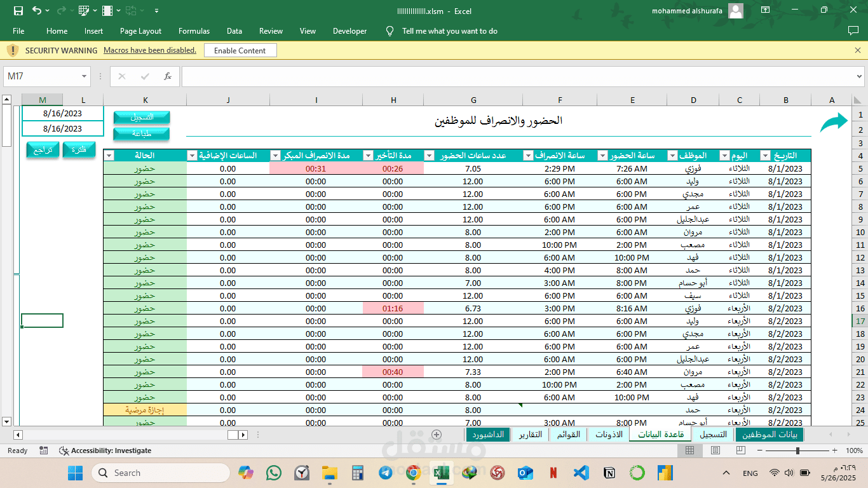
Task: Click the 100% zoom level
Action: (854, 451)
